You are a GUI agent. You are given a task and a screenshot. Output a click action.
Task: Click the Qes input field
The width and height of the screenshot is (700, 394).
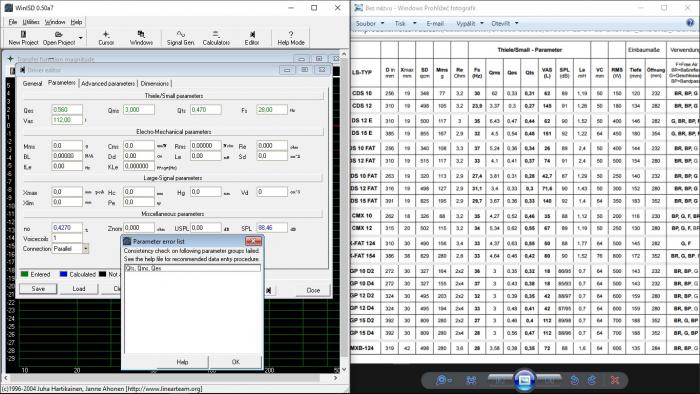[67, 110]
